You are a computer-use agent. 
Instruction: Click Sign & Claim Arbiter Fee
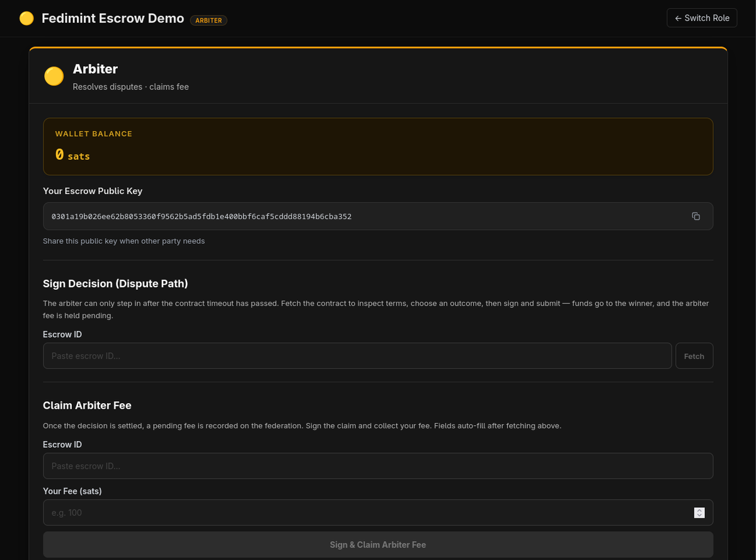point(378,544)
